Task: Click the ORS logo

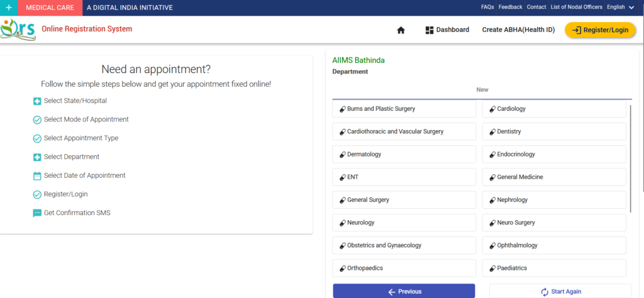Action: tap(18, 30)
